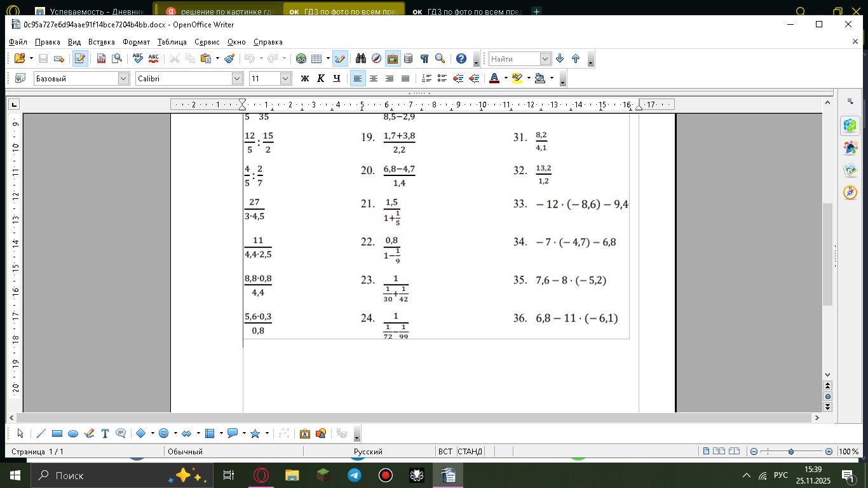Screen dimensions: 868x488
Task: Apply font color with red-underlined A
Action: click(494, 78)
